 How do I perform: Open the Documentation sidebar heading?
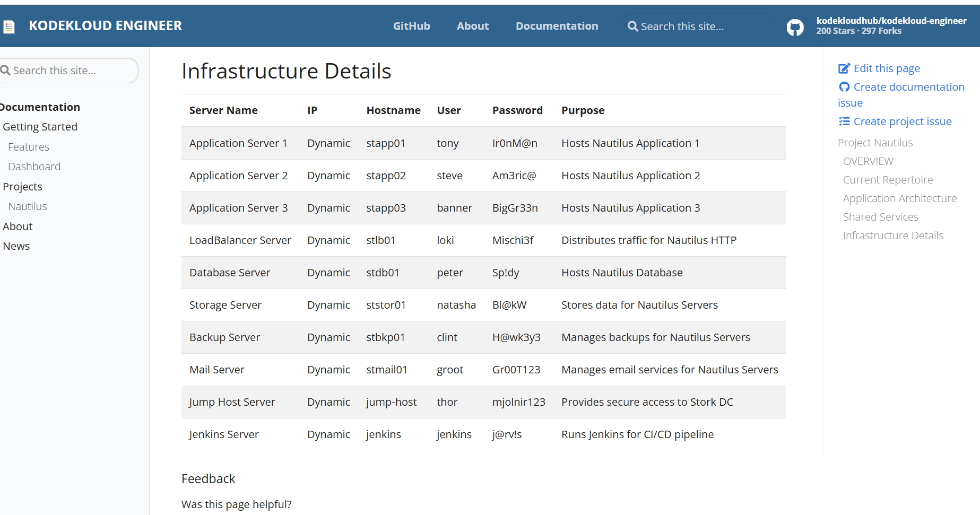[40, 107]
